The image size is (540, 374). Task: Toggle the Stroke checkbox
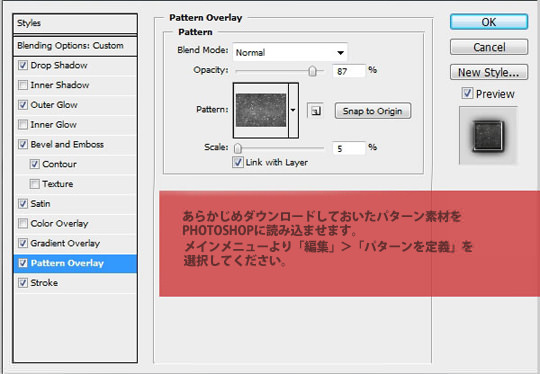pos(23,283)
